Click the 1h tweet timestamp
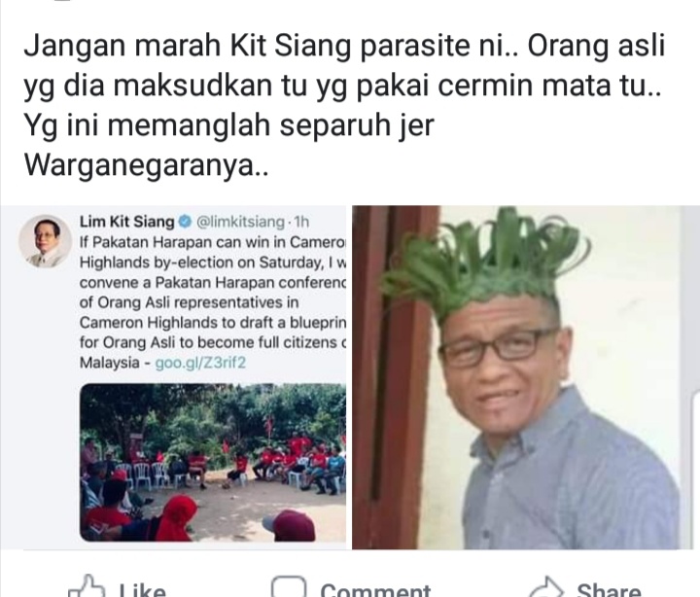 [301, 222]
